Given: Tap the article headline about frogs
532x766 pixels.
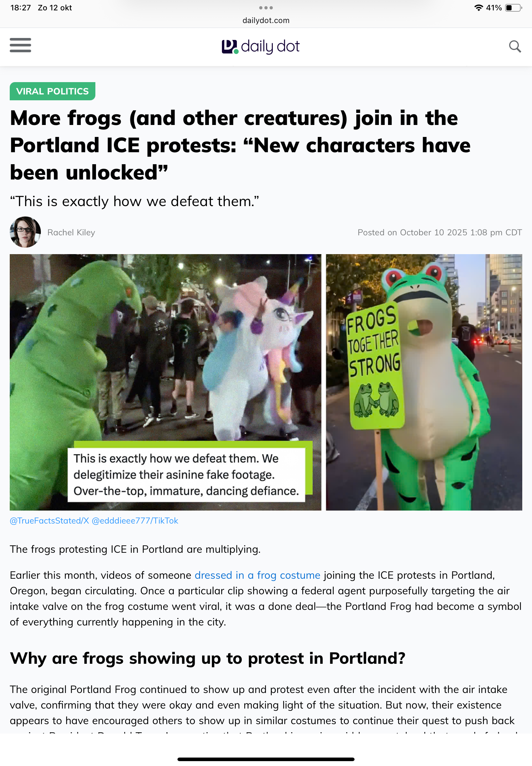Looking at the screenshot, I should (x=240, y=145).
